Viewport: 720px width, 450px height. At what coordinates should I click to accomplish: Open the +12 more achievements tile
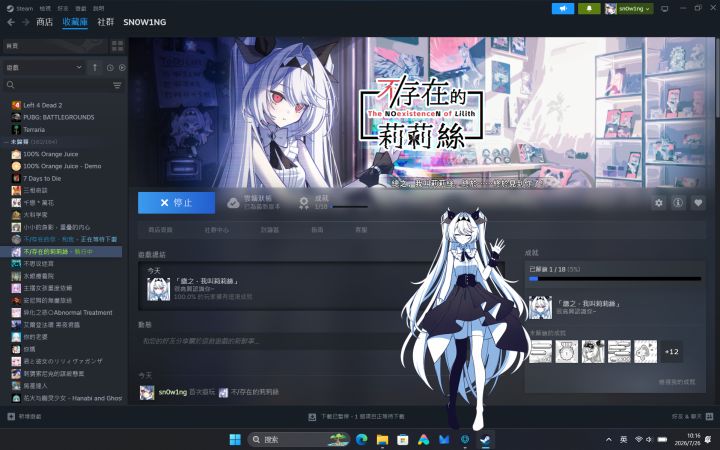[671, 352]
